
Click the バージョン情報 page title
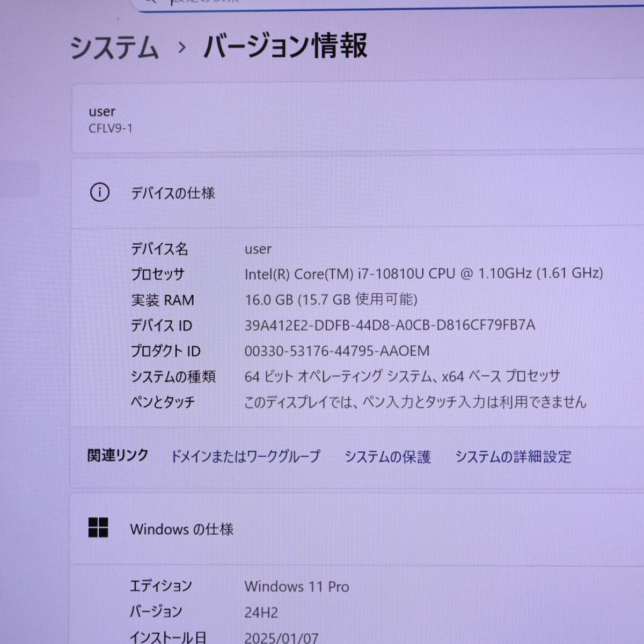click(x=286, y=46)
